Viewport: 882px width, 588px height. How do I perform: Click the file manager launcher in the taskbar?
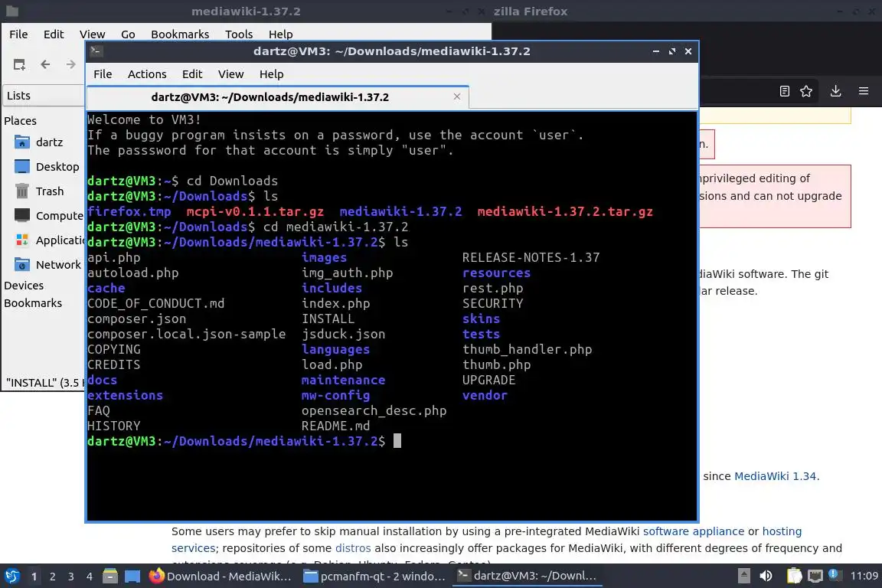pos(110,577)
